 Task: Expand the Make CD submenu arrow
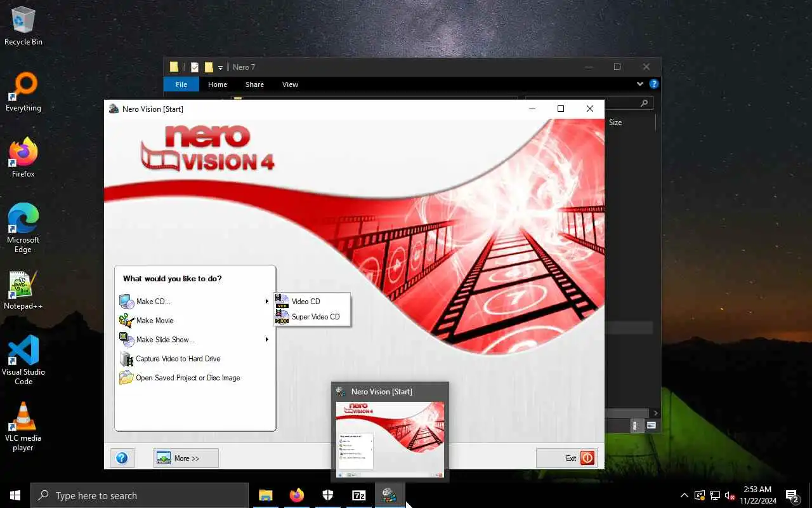point(267,302)
